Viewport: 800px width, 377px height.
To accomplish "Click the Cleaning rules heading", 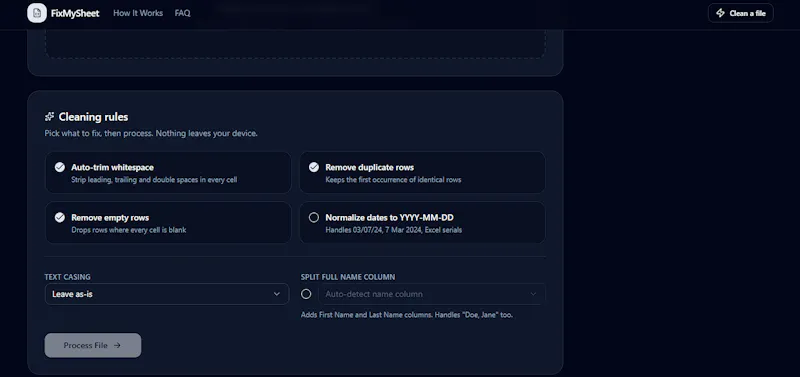I will (x=93, y=117).
